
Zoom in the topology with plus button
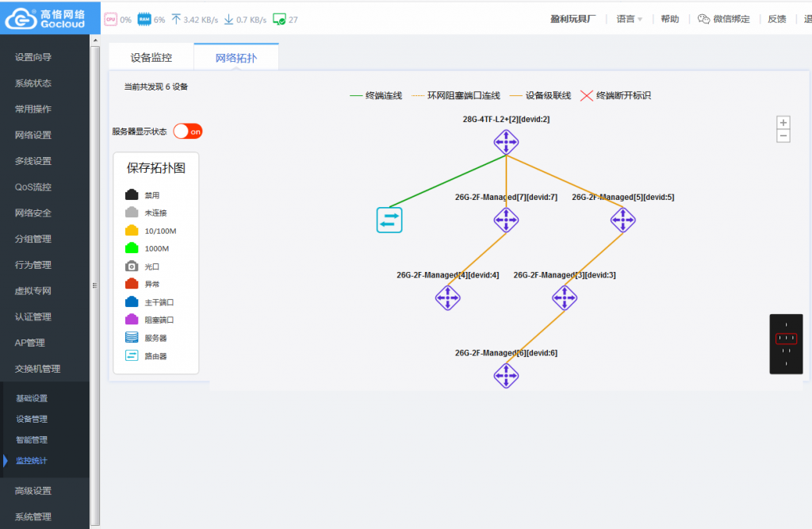point(783,123)
